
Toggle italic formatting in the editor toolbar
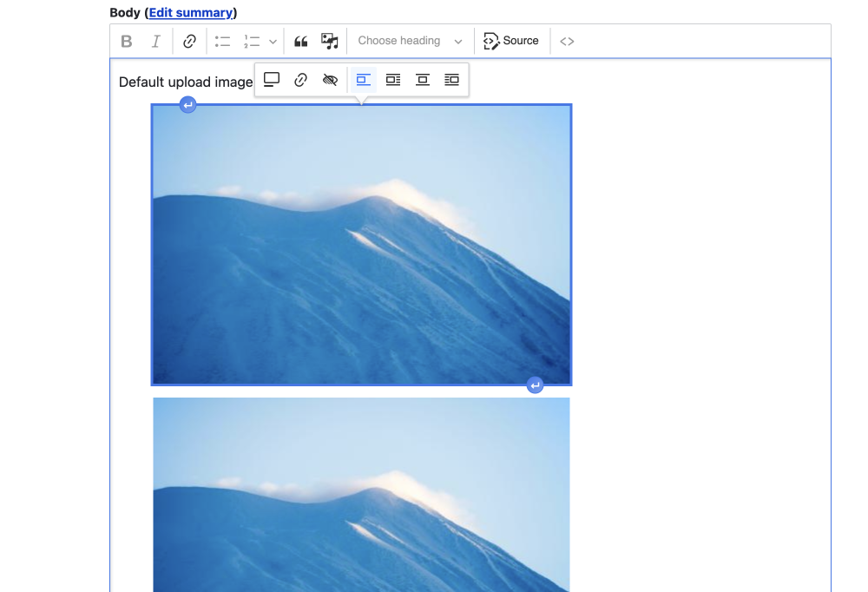156,41
